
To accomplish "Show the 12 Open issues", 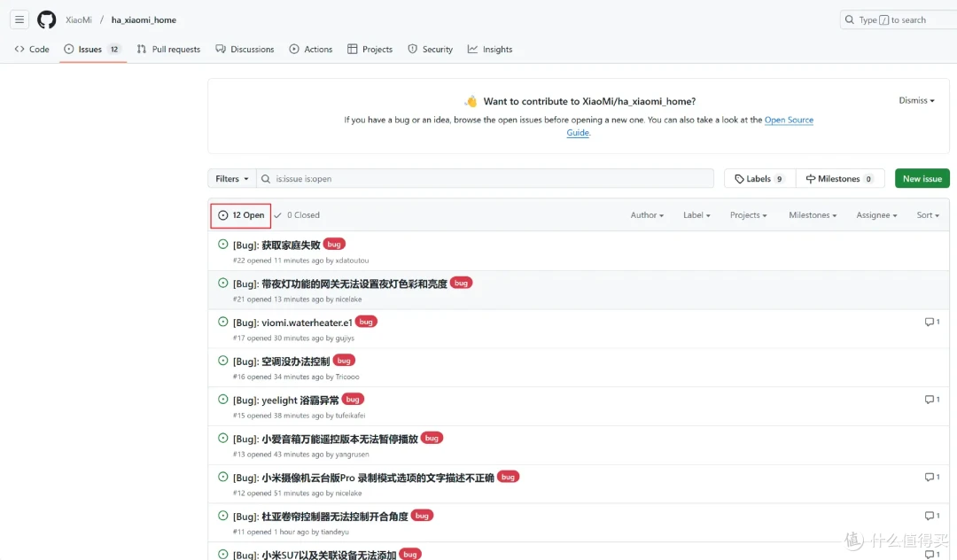I will [x=241, y=215].
